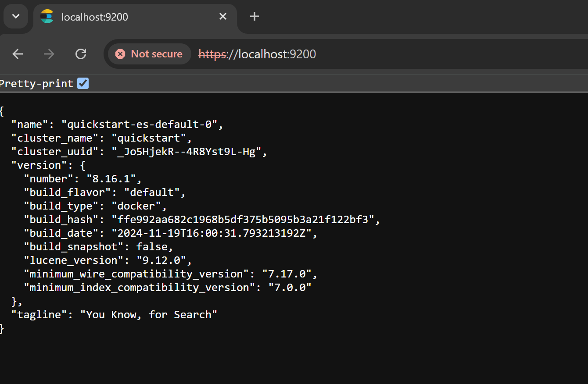Open a new tab with the plus button
The width and height of the screenshot is (588, 384).
255,17
